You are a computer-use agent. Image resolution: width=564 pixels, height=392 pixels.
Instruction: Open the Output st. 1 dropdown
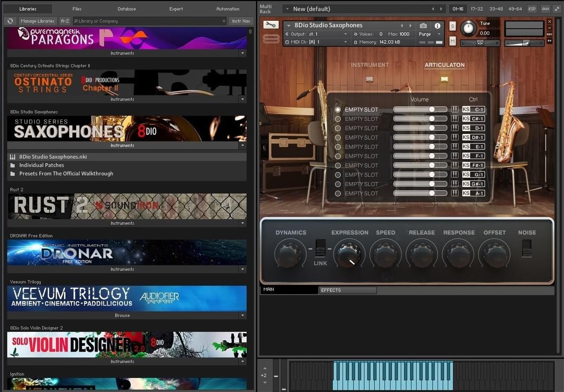(x=317, y=34)
